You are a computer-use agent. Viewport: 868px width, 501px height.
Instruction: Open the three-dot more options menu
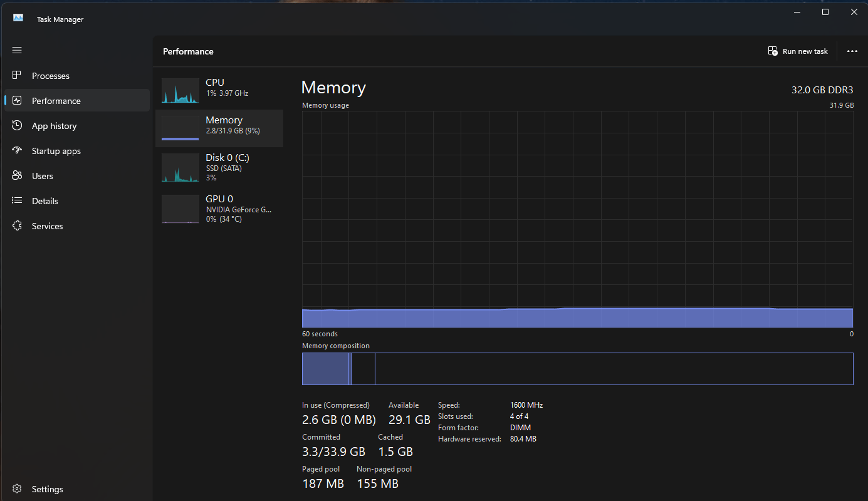point(852,51)
